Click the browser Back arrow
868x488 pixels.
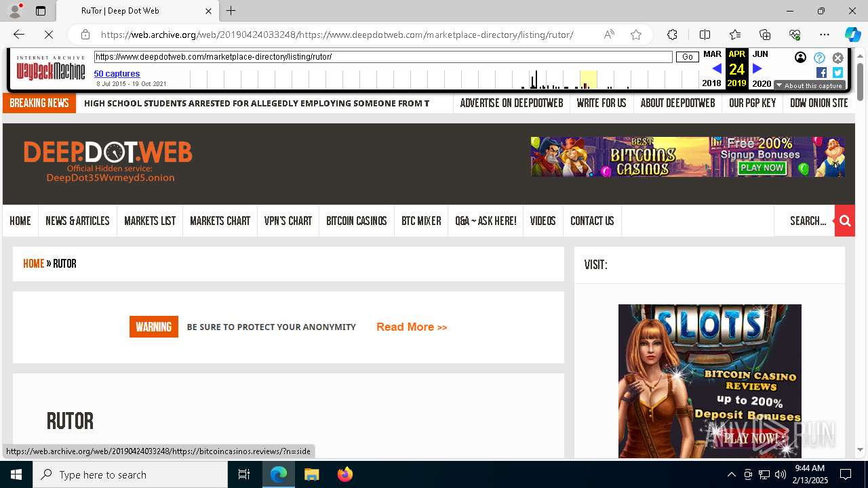point(19,35)
